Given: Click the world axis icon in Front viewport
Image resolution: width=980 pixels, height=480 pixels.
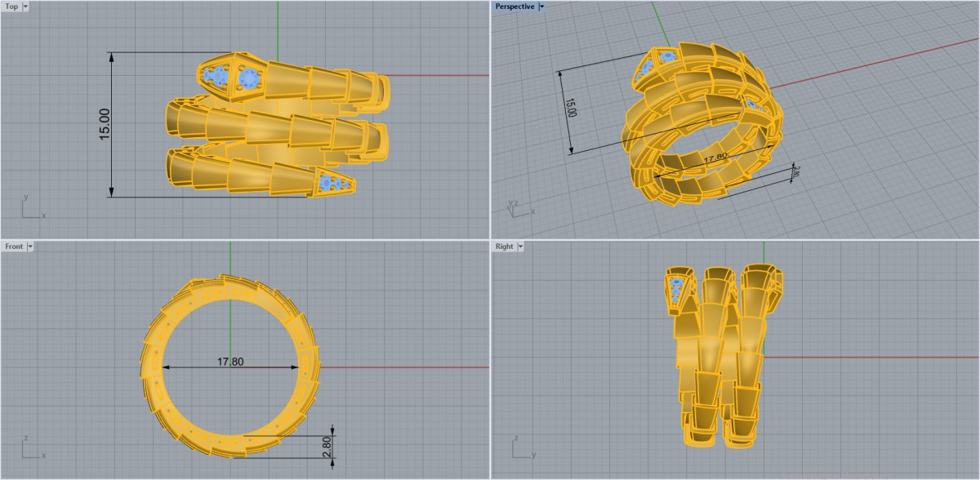Looking at the screenshot, I should (x=30, y=448).
